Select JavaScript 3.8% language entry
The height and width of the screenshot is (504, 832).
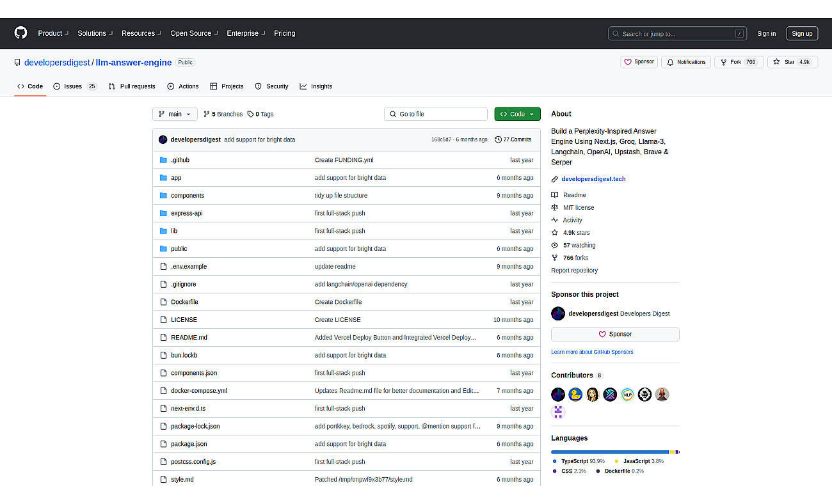click(x=639, y=461)
